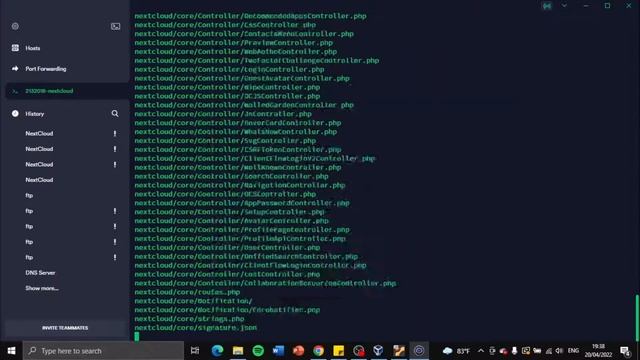Click the line nextcloud/core/strings.php
The image size is (640, 360).
pyautogui.click(x=189, y=319)
